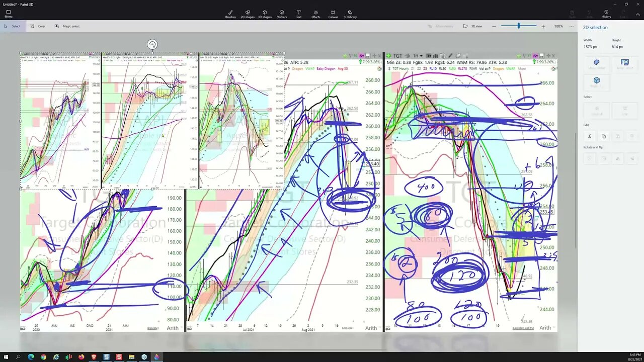Viewport: 644px width, 362px height.
Task: Click the Make sticker button
Action: tap(597, 64)
